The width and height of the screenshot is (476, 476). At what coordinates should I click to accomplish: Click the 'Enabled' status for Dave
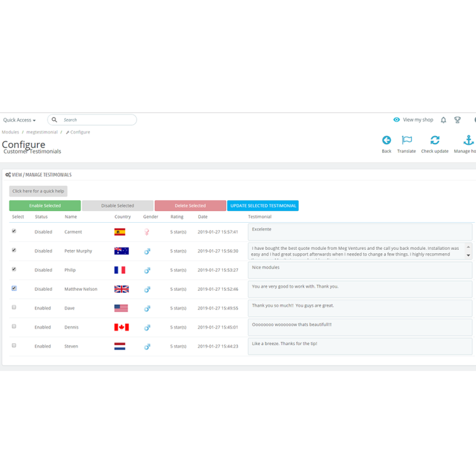(x=43, y=308)
